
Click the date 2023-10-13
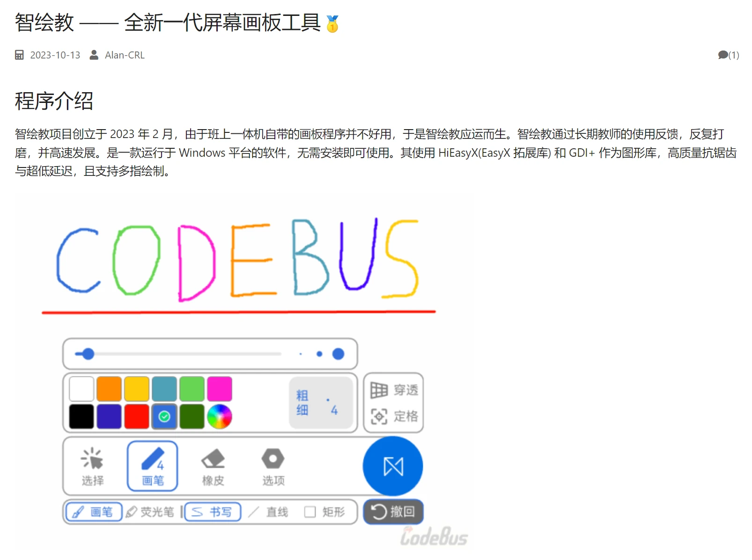pyautogui.click(x=55, y=55)
